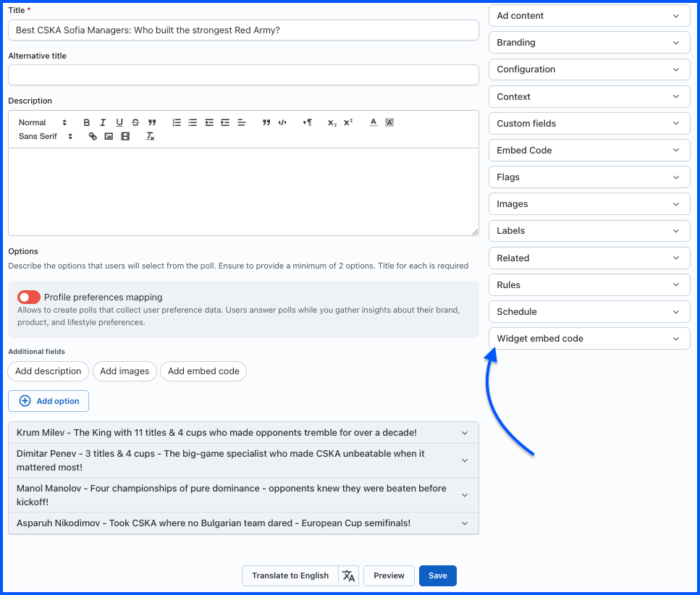Toggle bold formatting in description editor

[x=87, y=123]
